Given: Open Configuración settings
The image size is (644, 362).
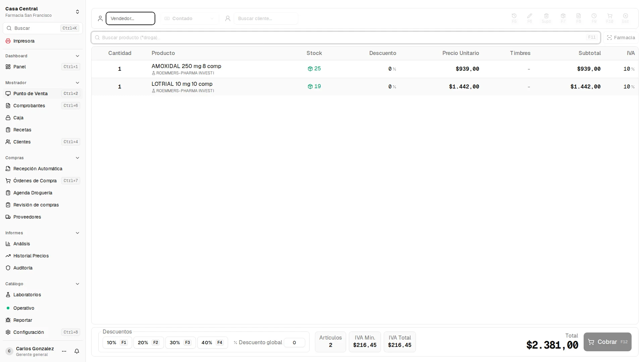Looking at the screenshot, I should [43, 332].
